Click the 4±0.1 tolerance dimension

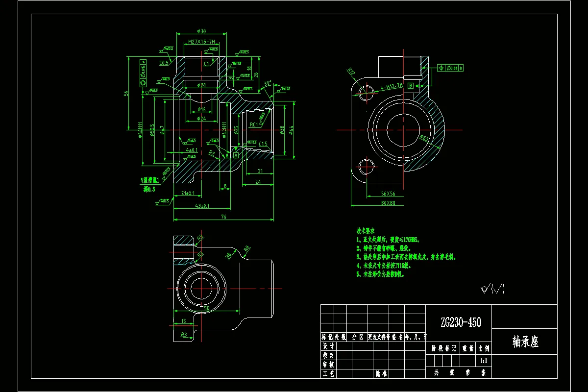(192, 150)
